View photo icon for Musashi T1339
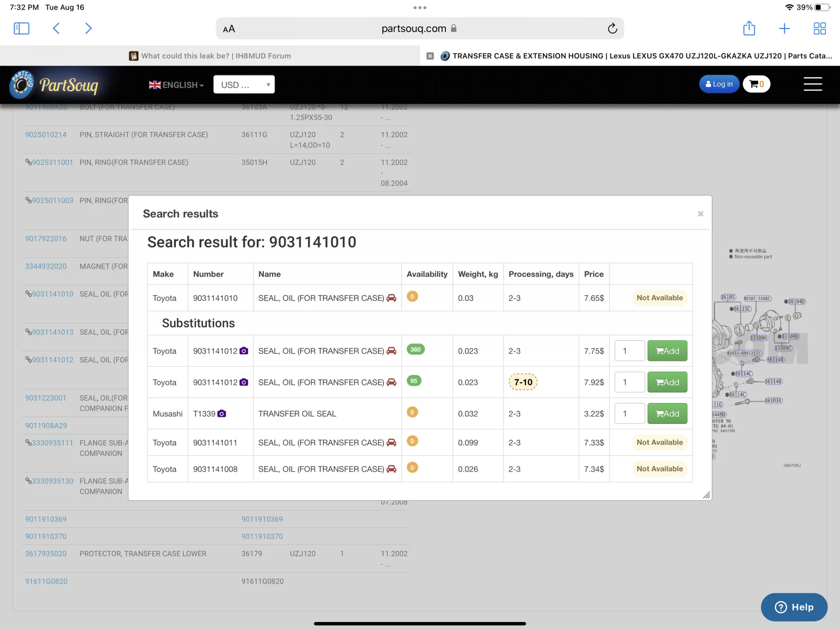The image size is (840, 630). click(222, 413)
